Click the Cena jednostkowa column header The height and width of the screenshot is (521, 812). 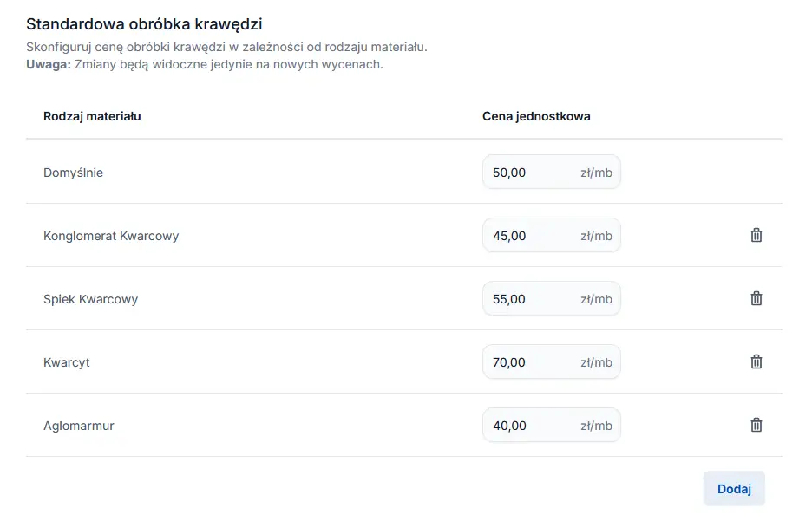536,116
